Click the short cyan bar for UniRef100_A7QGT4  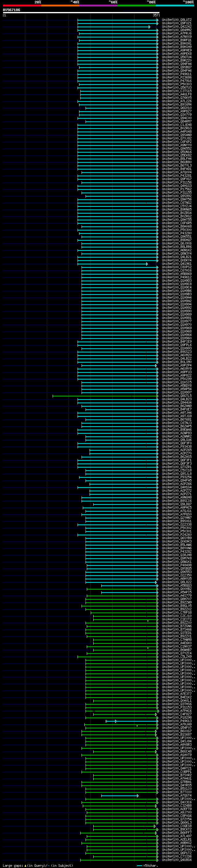pyautogui.click(x=120, y=796)
